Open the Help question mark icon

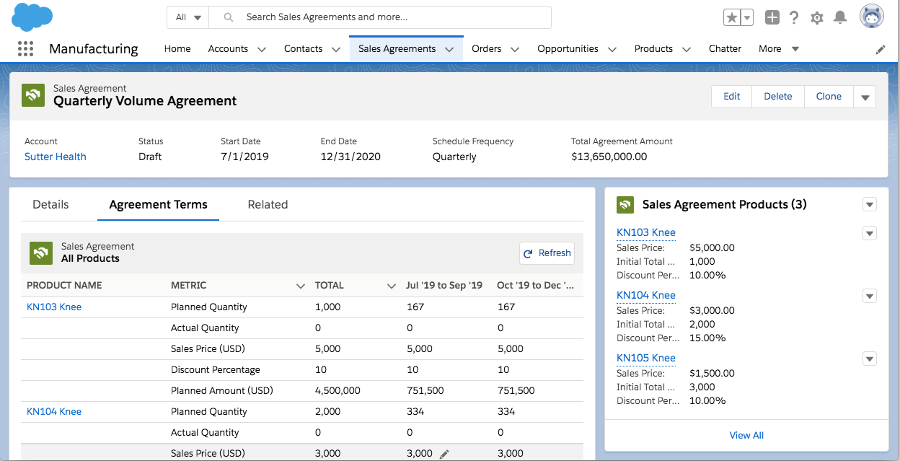(x=794, y=17)
